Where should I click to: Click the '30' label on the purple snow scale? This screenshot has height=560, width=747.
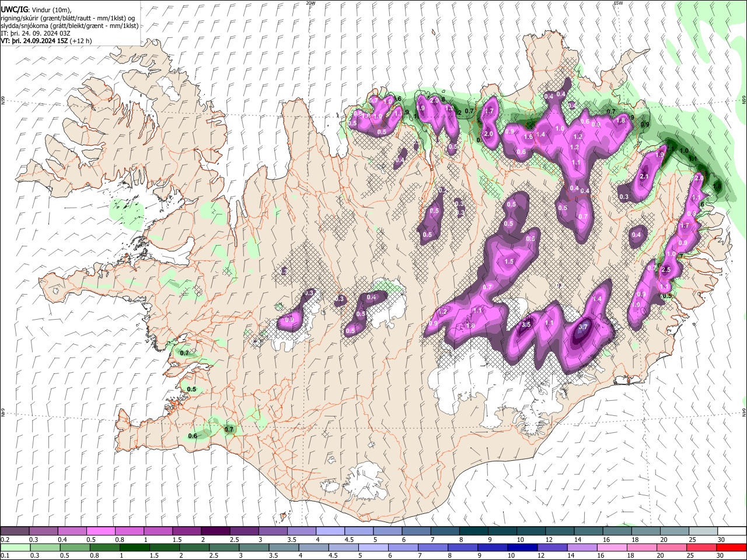click(721, 540)
